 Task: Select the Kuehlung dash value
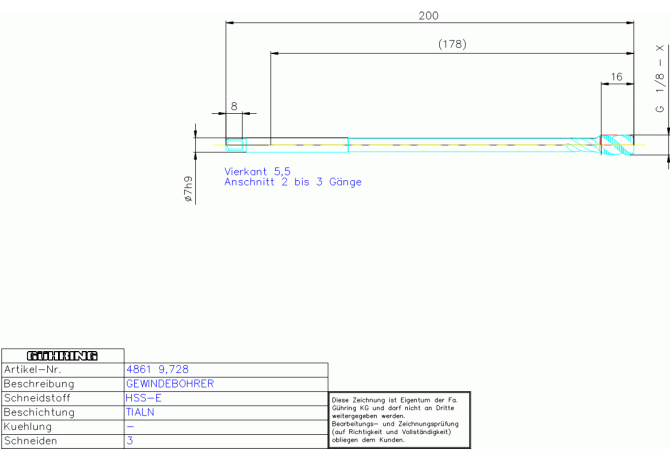pyautogui.click(x=130, y=427)
